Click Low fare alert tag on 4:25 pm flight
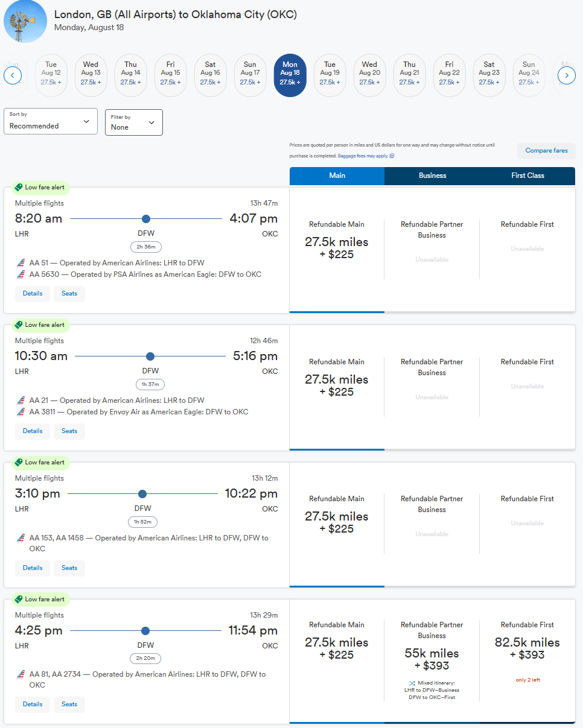Viewport: 583px width, 728px height. pyautogui.click(x=40, y=600)
